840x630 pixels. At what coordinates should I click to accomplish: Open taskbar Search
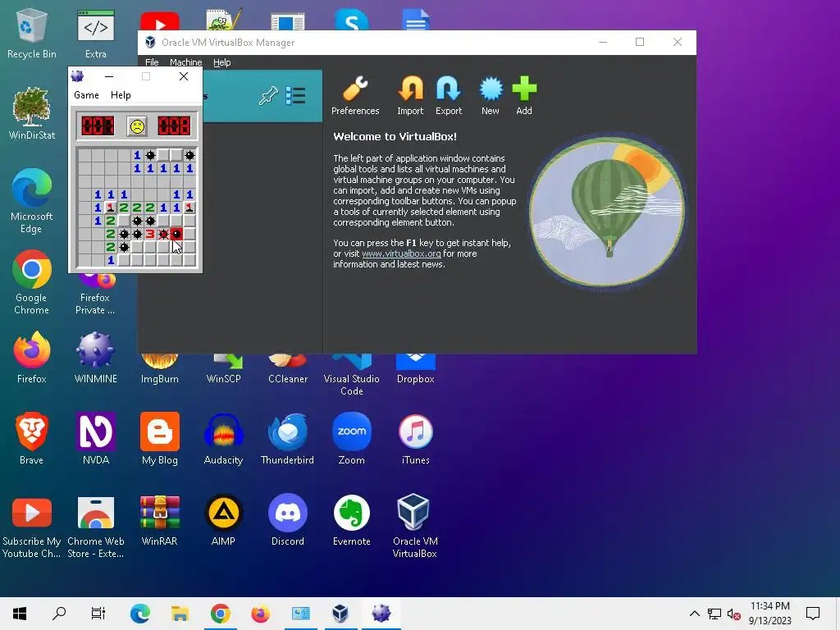[x=59, y=614]
